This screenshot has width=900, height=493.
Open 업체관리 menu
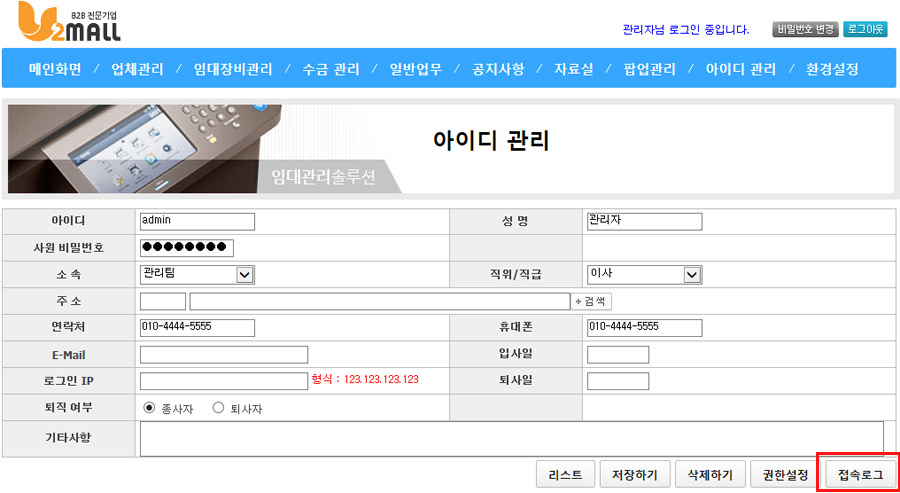[x=137, y=69]
